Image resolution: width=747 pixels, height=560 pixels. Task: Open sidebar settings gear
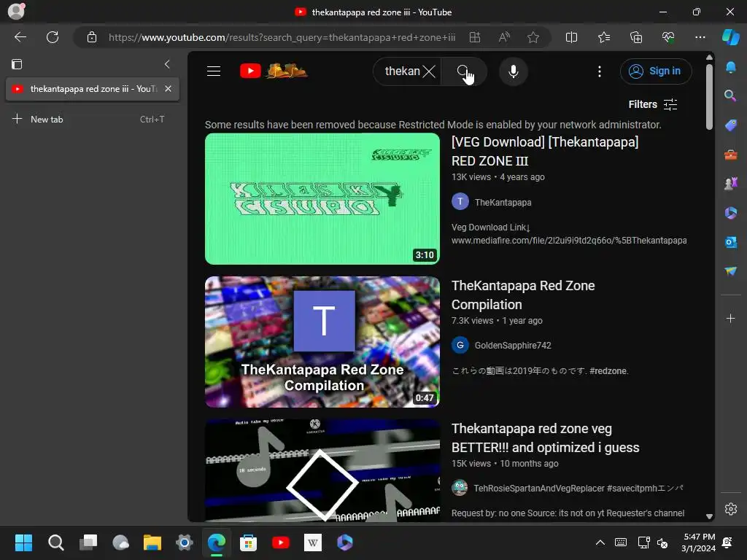click(x=730, y=508)
